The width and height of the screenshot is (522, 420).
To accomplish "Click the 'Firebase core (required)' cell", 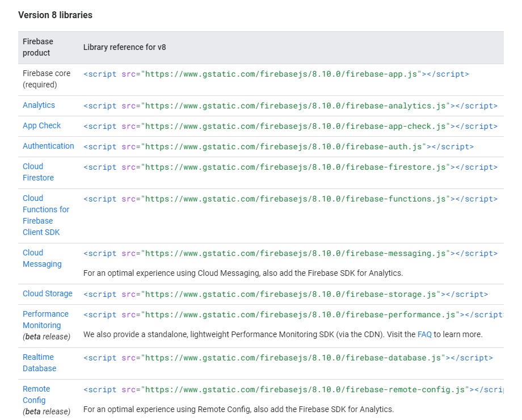I will pyautogui.click(x=47, y=79).
